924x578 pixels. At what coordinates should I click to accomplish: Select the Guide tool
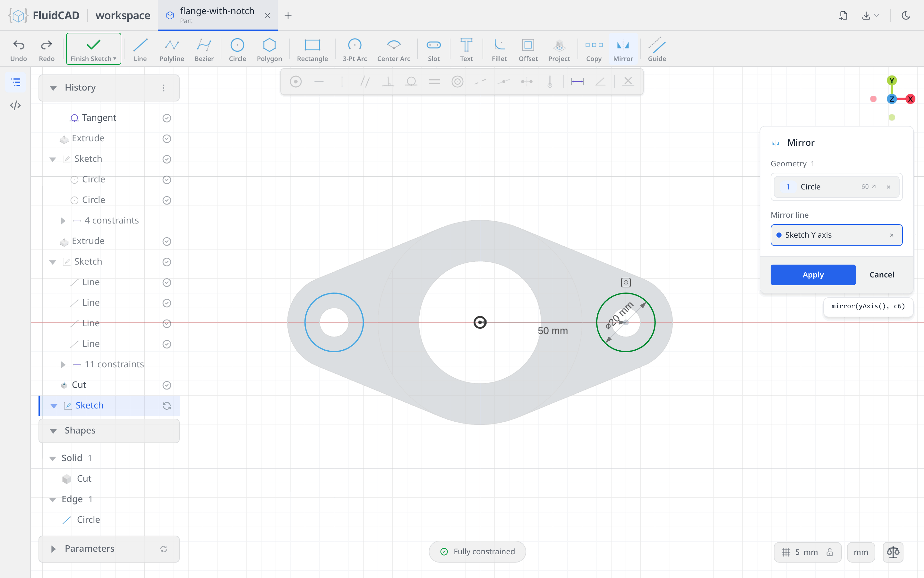(657, 50)
